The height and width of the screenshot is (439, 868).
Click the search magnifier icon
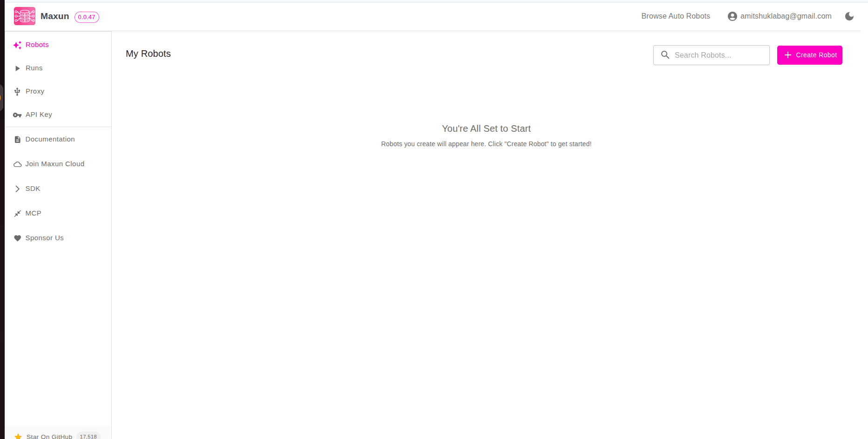pos(665,55)
